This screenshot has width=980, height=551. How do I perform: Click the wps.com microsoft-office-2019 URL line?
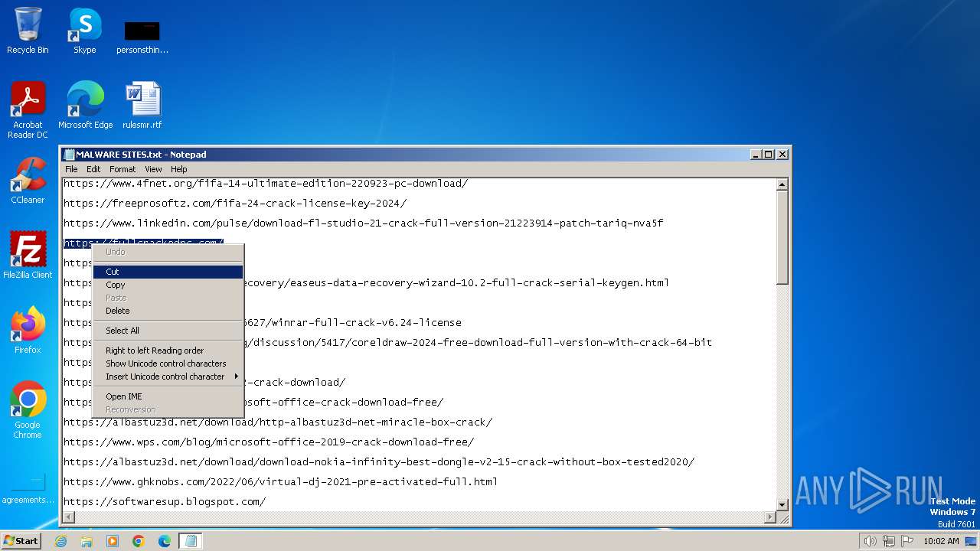269,442
